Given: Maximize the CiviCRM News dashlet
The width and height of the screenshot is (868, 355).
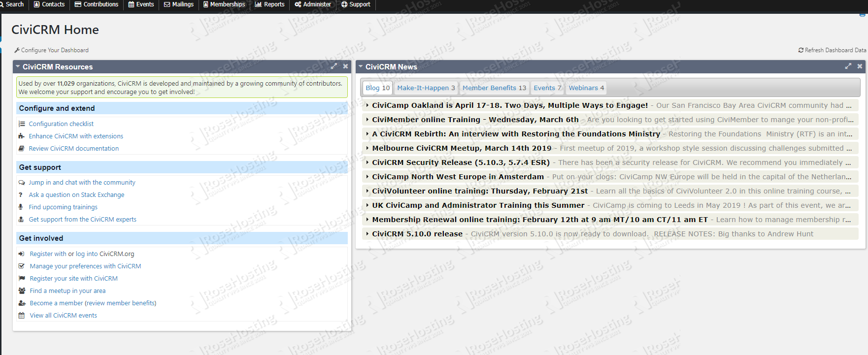Looking at the screenshot, I should point(848,66).
